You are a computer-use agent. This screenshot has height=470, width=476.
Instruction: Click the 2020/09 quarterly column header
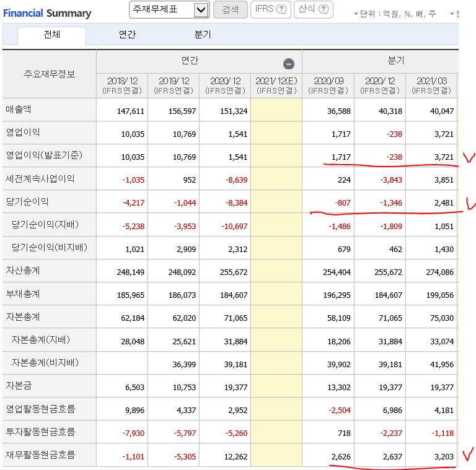328,85
